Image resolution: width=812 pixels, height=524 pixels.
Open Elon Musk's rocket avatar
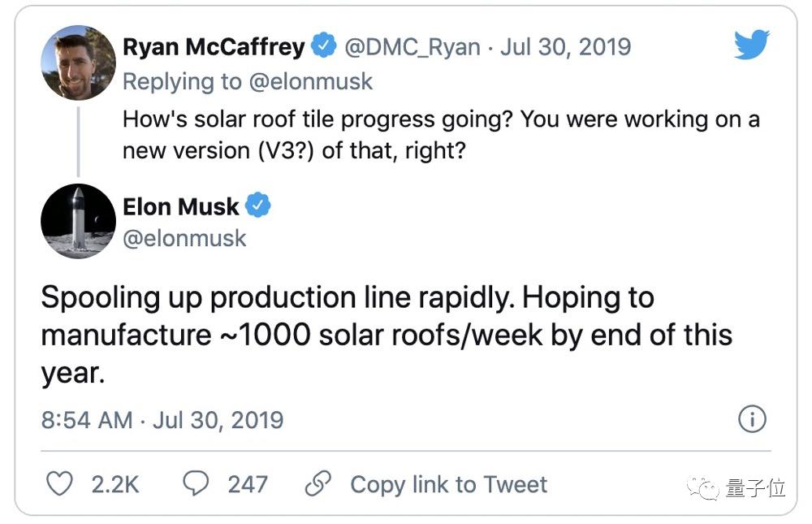click(x=78, y=221)
